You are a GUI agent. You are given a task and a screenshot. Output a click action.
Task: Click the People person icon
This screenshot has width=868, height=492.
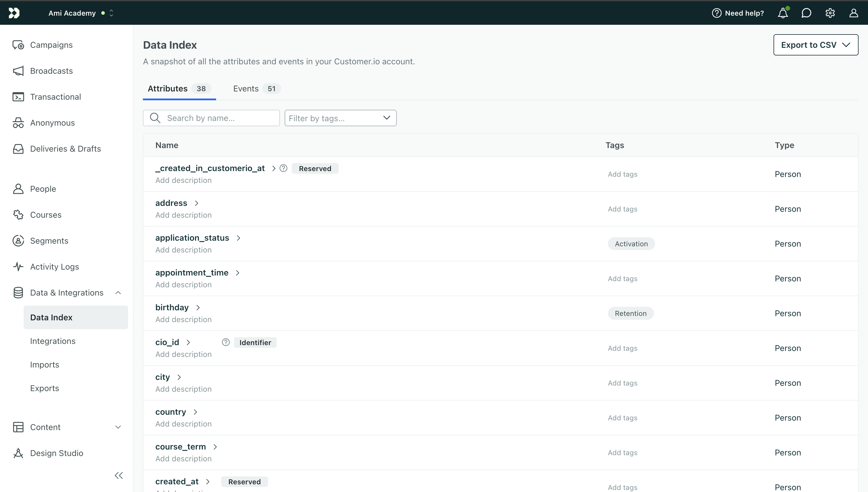[18, 189]
